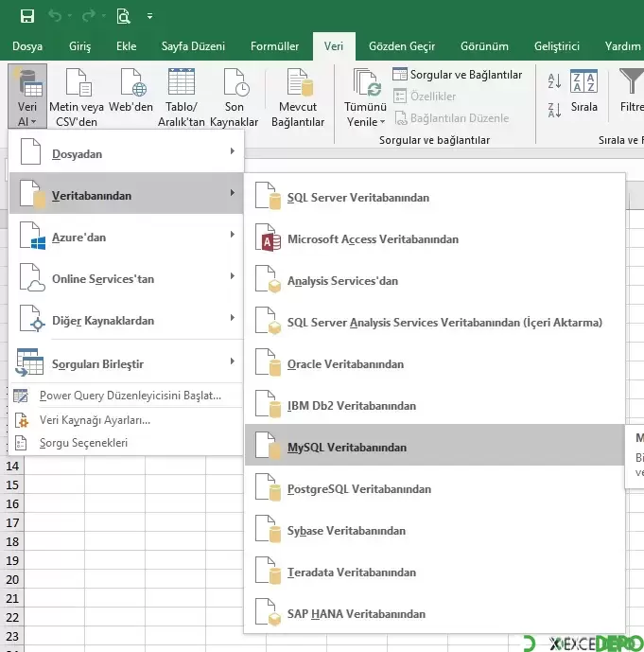This screenshot has height=652, width=644.
Task: Open the Gözden Geçir tab
Action: point(402,46)
